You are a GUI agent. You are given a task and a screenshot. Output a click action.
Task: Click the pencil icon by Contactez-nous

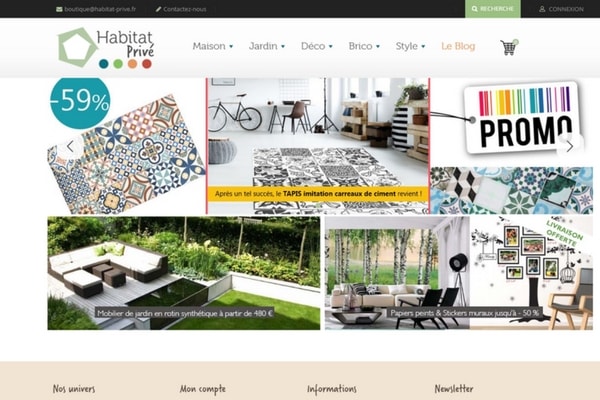point(158,9)
